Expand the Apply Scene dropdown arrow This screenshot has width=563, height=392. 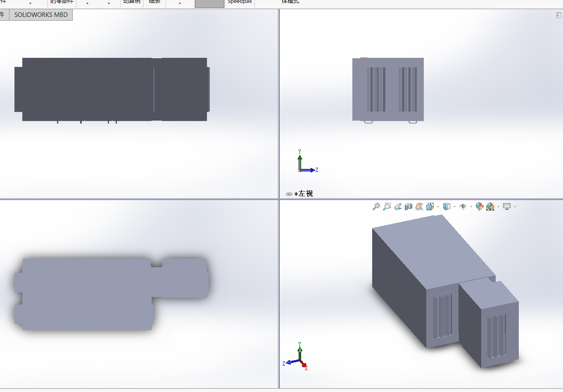(x=498, y=207)
